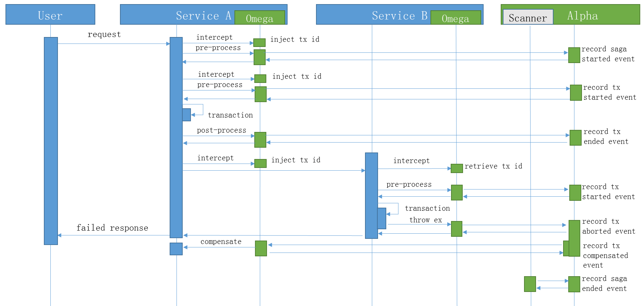Click the Omega box inside Service A
The image size is (644, 306).
click(259, 18)
